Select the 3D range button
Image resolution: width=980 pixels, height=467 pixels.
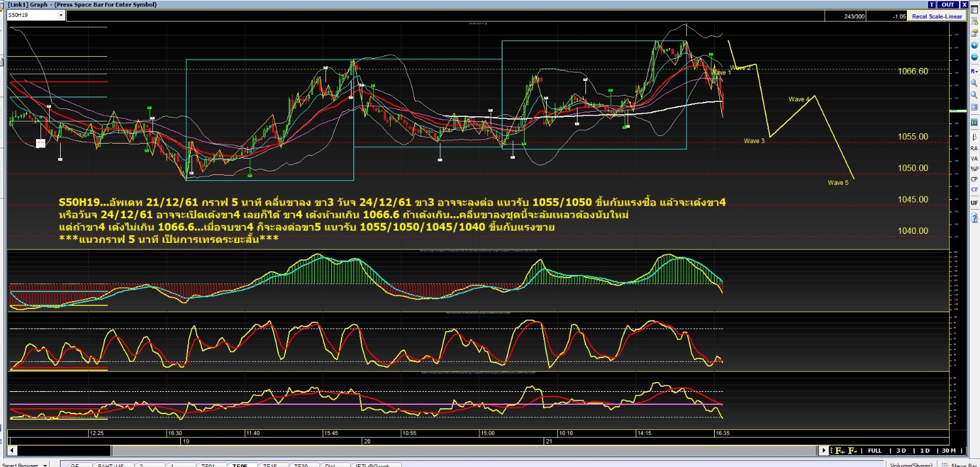901,451
